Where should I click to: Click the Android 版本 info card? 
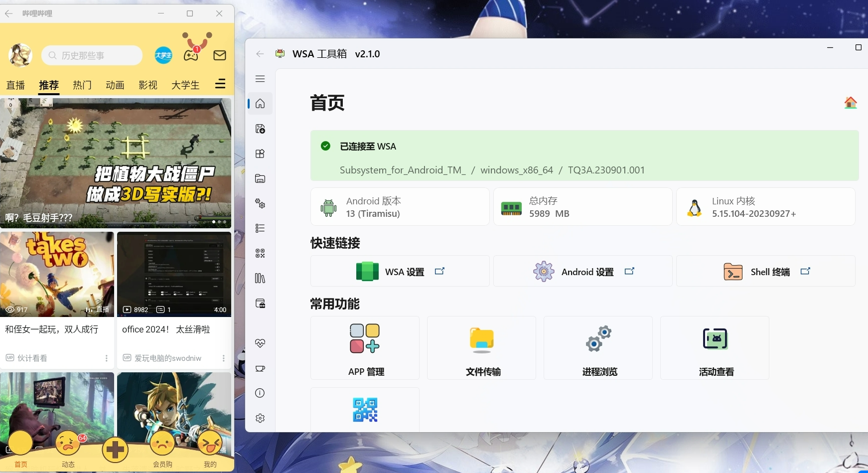coord(400,207)
